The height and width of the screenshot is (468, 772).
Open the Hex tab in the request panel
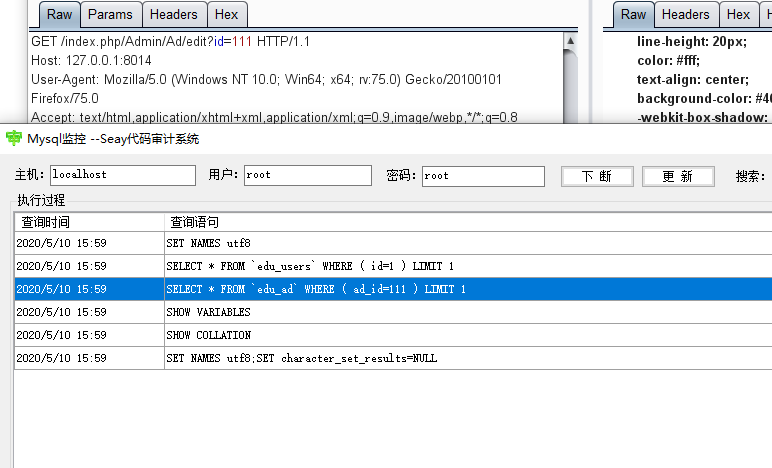click(x=227, y=15)
